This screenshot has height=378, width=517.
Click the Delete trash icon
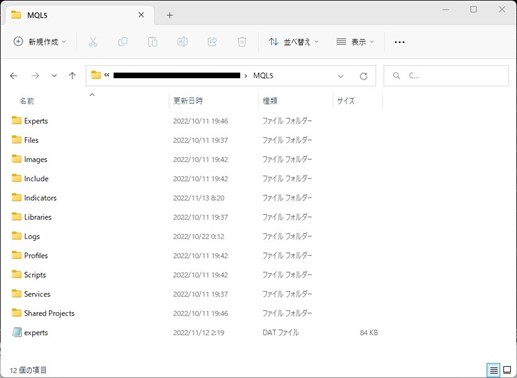point(242,42)
